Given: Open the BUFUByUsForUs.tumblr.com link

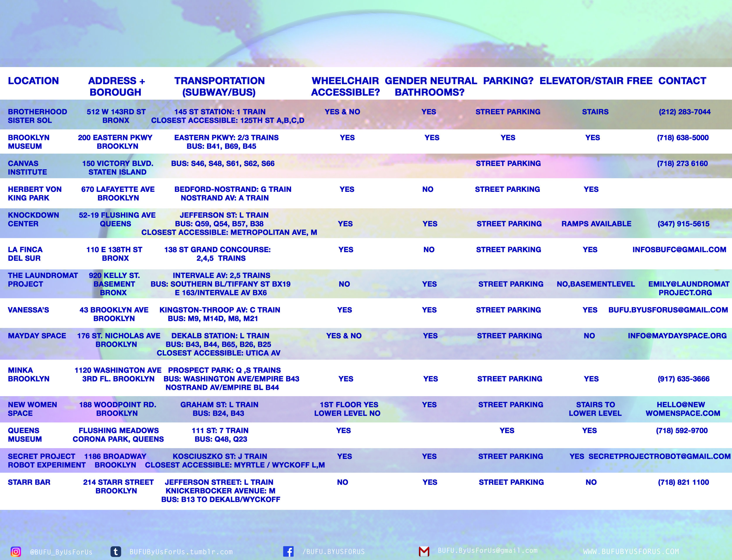Looking at the screenshot, I should pyautogui.click(x=181, y=552).
